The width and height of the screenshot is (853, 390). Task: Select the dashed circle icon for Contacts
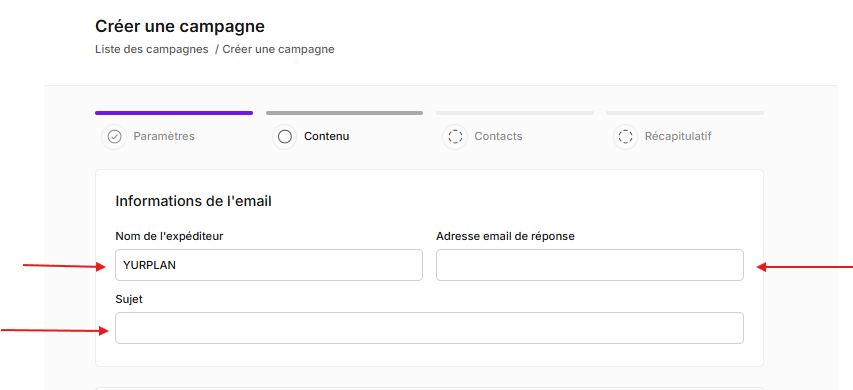455,137
